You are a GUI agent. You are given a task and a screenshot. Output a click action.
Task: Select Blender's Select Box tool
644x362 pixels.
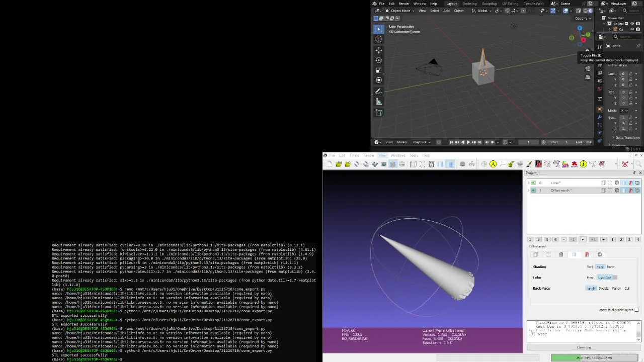[379, 29]
